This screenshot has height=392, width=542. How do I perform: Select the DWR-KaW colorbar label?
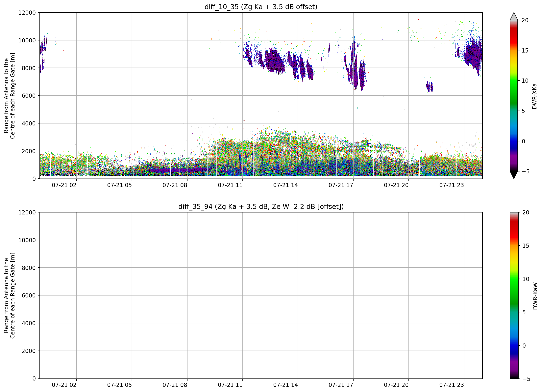[535, 296]
